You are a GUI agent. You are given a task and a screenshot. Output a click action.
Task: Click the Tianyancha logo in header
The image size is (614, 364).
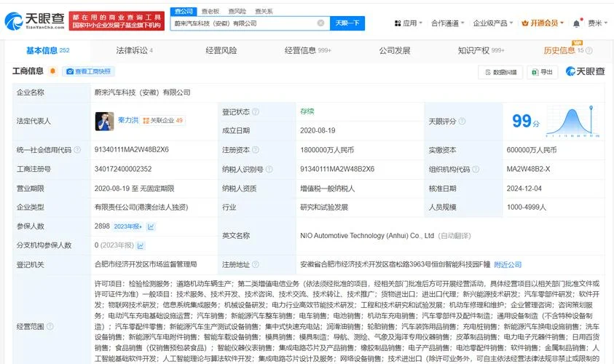pos(35,20)
